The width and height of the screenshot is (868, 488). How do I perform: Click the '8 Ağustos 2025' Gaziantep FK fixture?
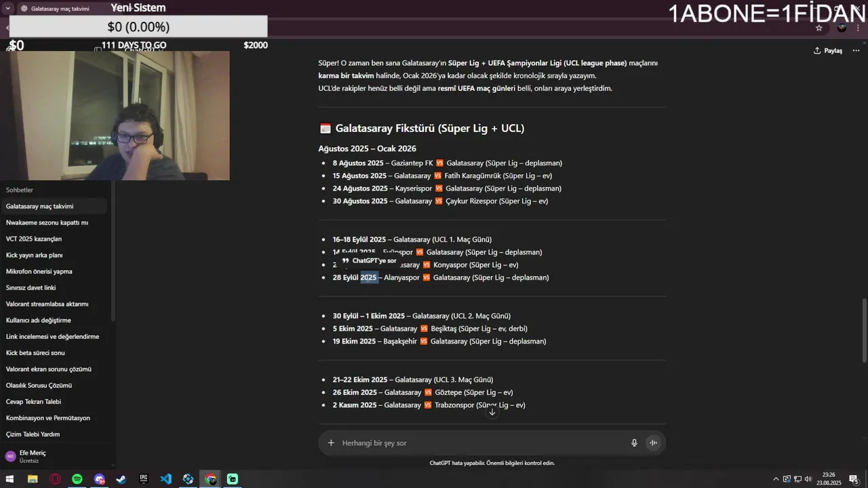coord(447,163)
